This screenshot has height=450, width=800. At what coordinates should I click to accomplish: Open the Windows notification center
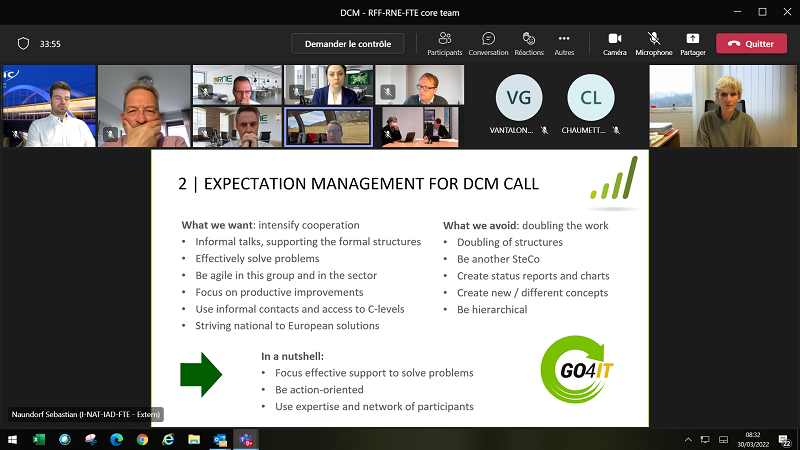786,440
